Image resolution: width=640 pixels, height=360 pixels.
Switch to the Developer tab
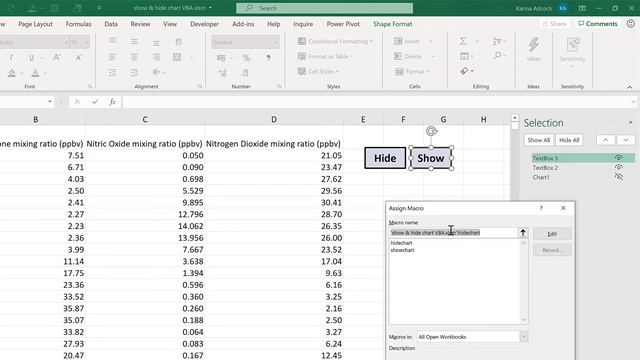click(x=204, y=24)
